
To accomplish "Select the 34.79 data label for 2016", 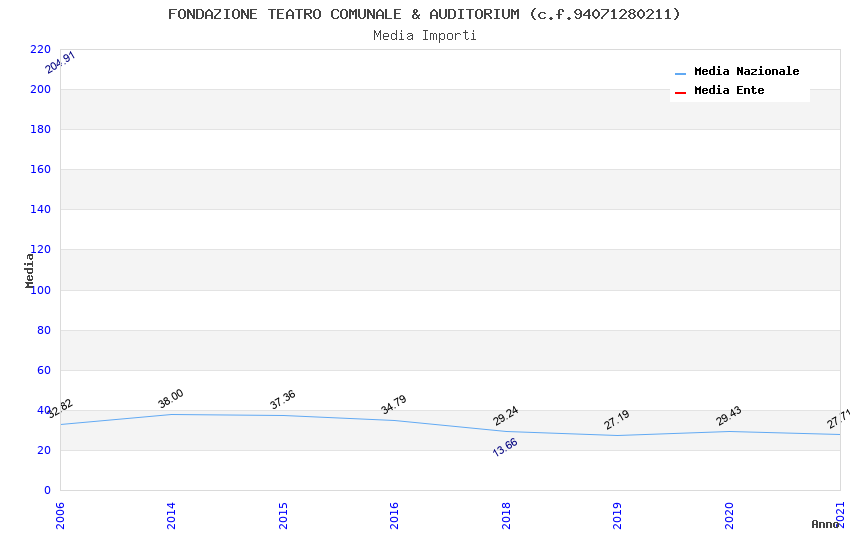I will point(394,405).
